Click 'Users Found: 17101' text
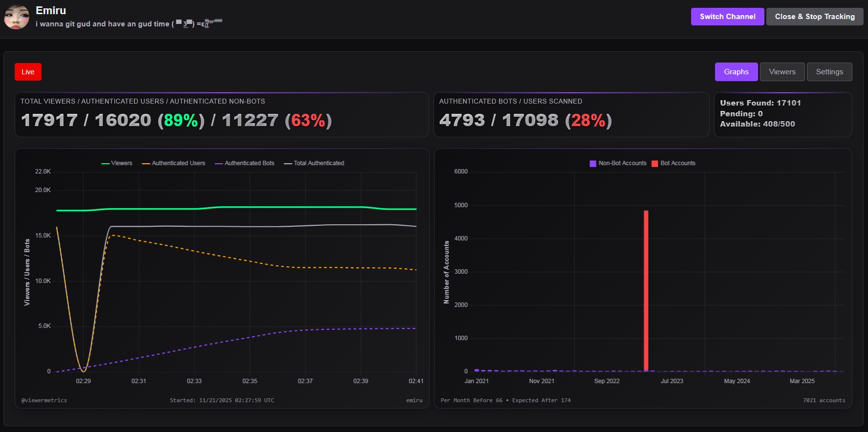Image resolution: width=868 pixels, height=432 pixels. tap(760, 103)
